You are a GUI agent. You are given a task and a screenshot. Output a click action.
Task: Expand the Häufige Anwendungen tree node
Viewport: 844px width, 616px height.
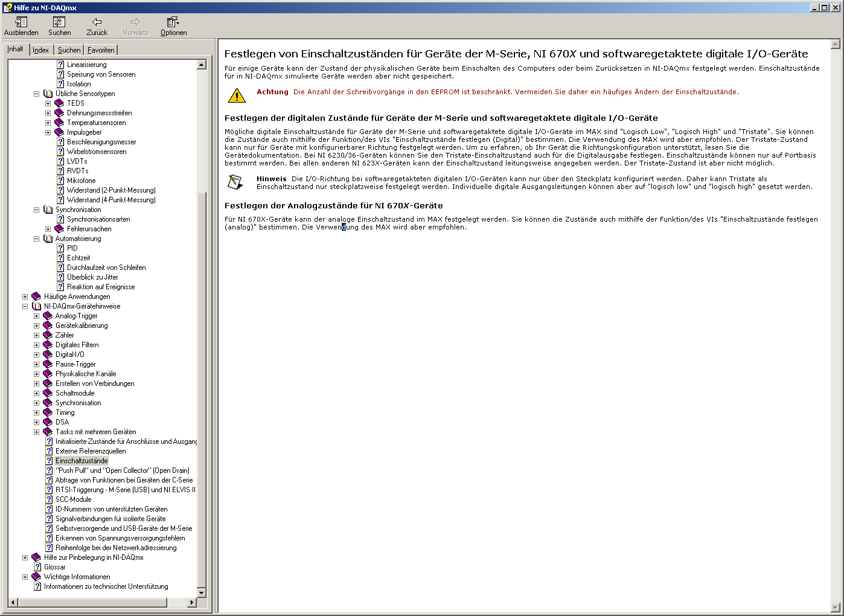click(x=25, y=297)
